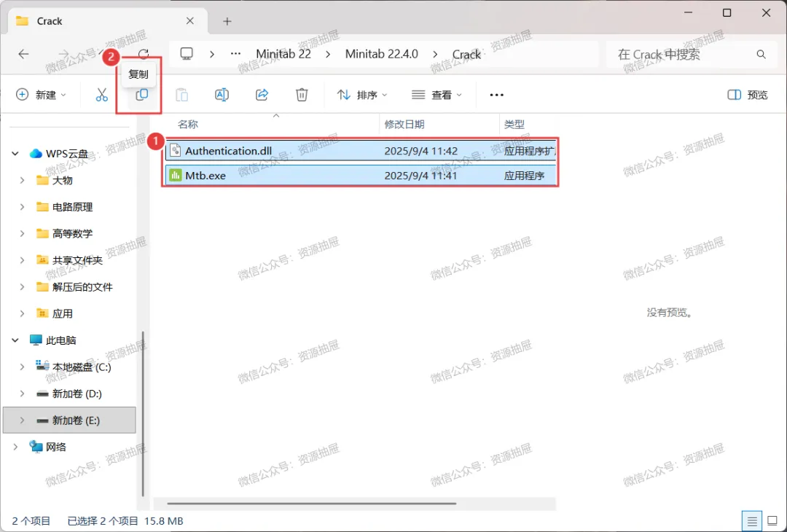Switch to large icons view in status bar

coord(772,521)
